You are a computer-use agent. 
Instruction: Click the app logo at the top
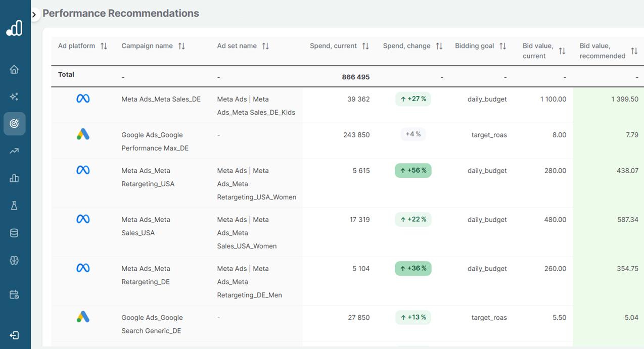tap(15, 29)
